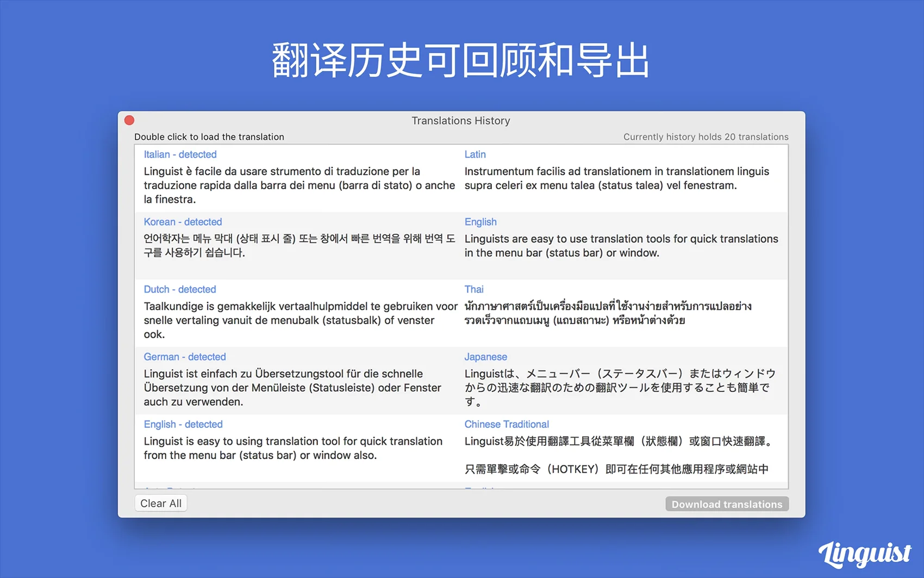
Task: Select the Chinese Traditional label
Action: coord(507,424)
